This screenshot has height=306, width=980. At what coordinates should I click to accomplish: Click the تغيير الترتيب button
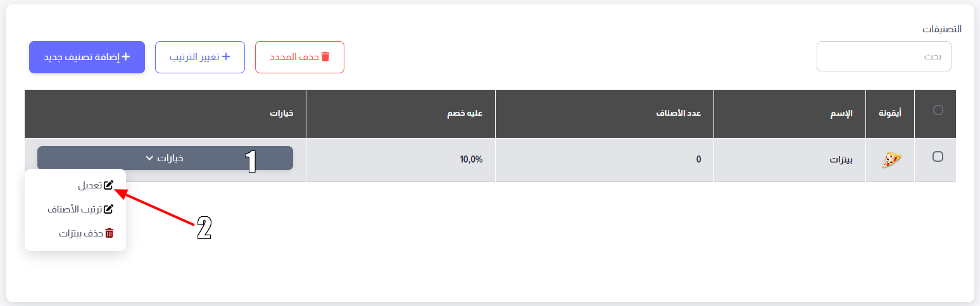tap(200, 57)
